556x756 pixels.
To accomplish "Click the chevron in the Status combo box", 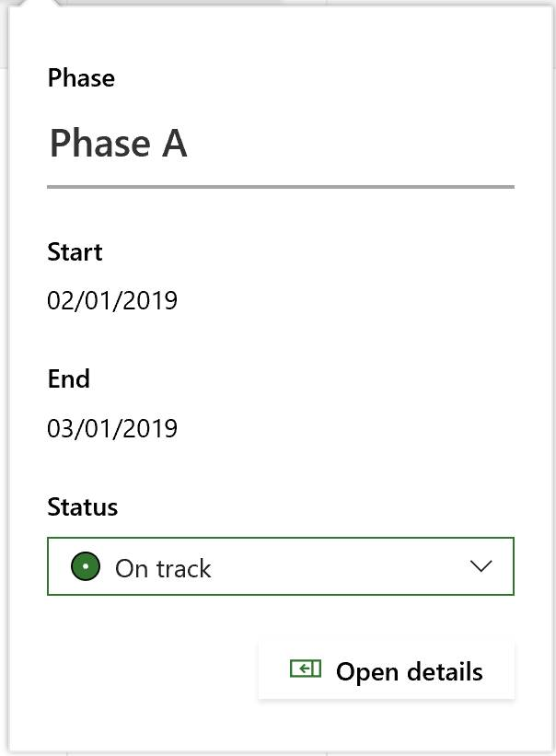I will click(481, 566).
